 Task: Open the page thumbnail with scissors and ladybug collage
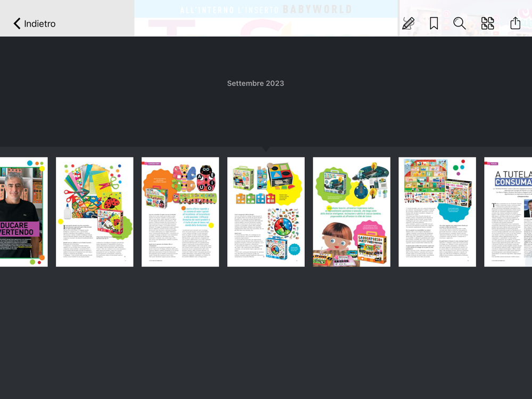95,212
